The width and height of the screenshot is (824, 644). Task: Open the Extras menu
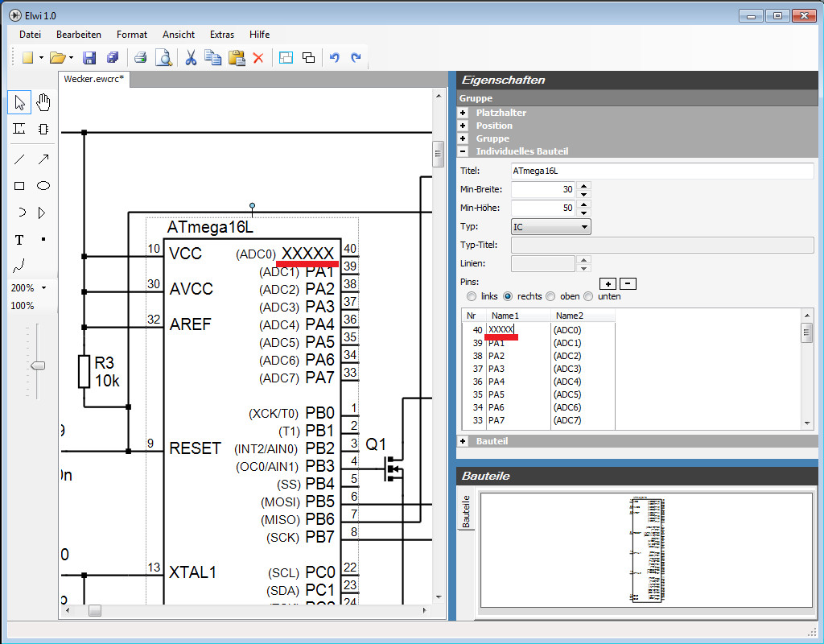(x=222, y=35)
